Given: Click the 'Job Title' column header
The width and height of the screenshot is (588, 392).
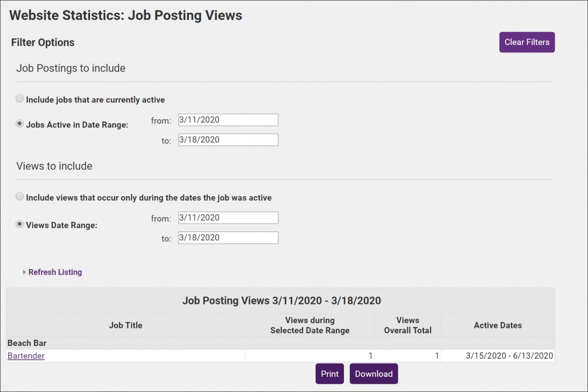Looking at the screenshot, I should point(125,325).
